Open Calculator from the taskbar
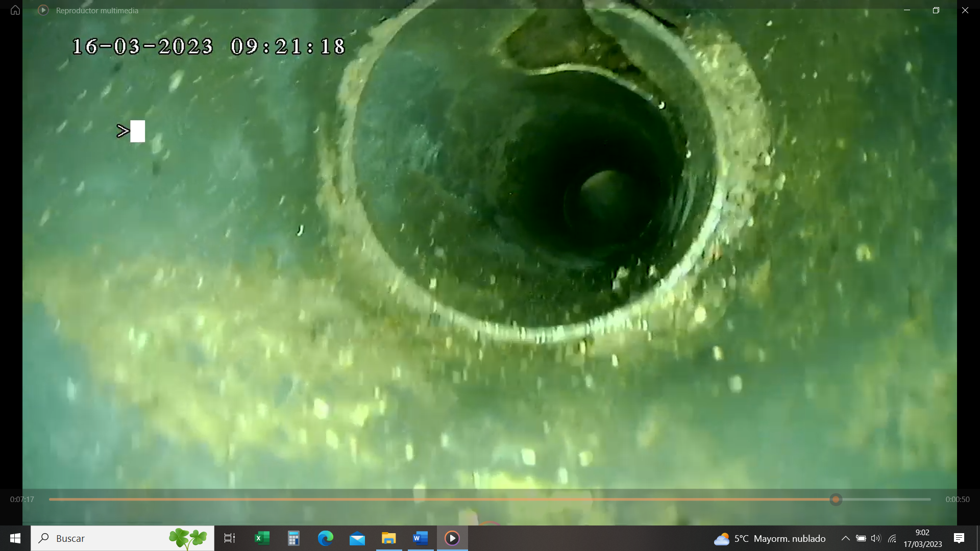Screen dimensions: 980x551 point(293,538)
